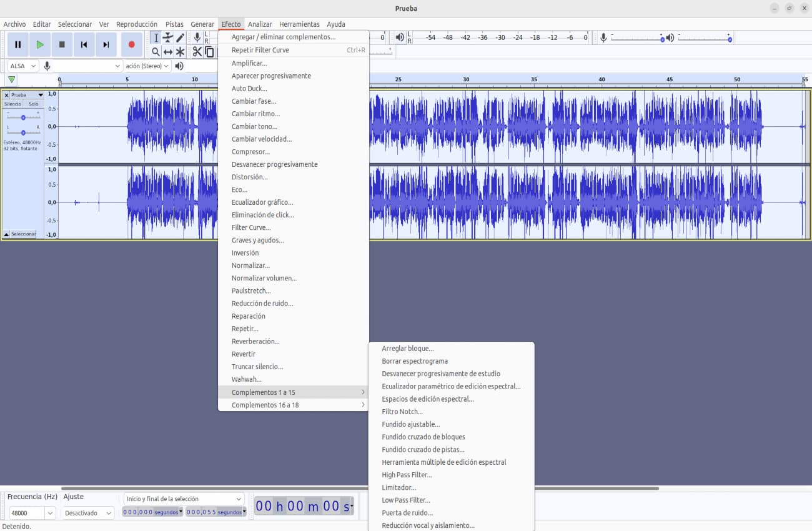The width and height of the screenshot is (812, 531).
Task: Open the Analizar menu
Action: tap(260, 24)
